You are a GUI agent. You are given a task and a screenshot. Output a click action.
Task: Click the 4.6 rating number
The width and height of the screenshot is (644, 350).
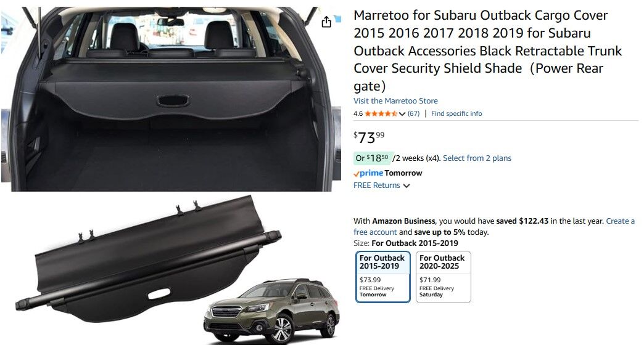pos(358,113)
